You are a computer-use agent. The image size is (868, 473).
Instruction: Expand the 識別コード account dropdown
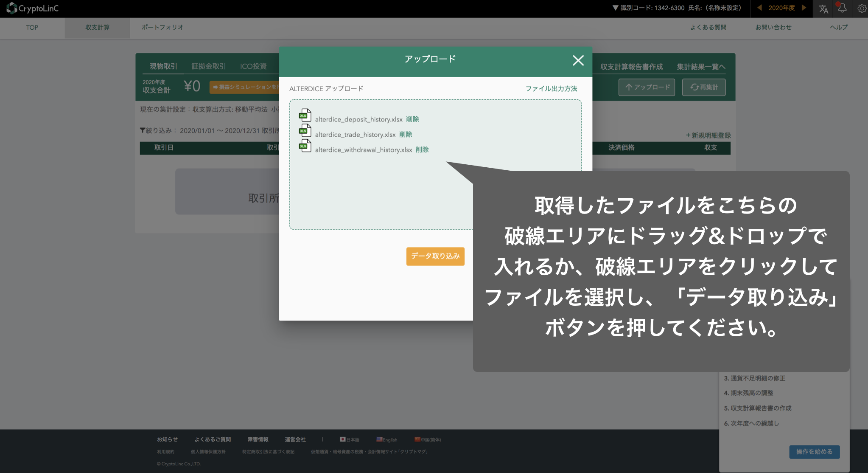(x=677, y=8)
